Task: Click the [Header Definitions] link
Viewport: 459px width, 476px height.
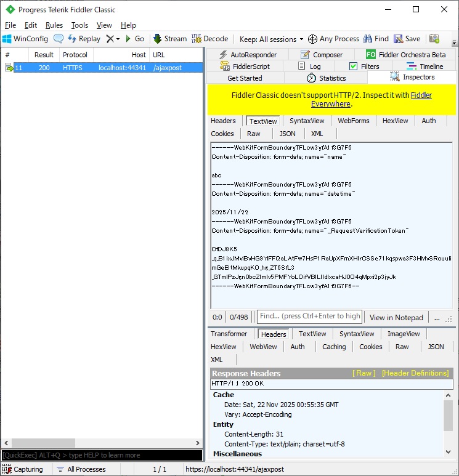Action: (415, 373)
